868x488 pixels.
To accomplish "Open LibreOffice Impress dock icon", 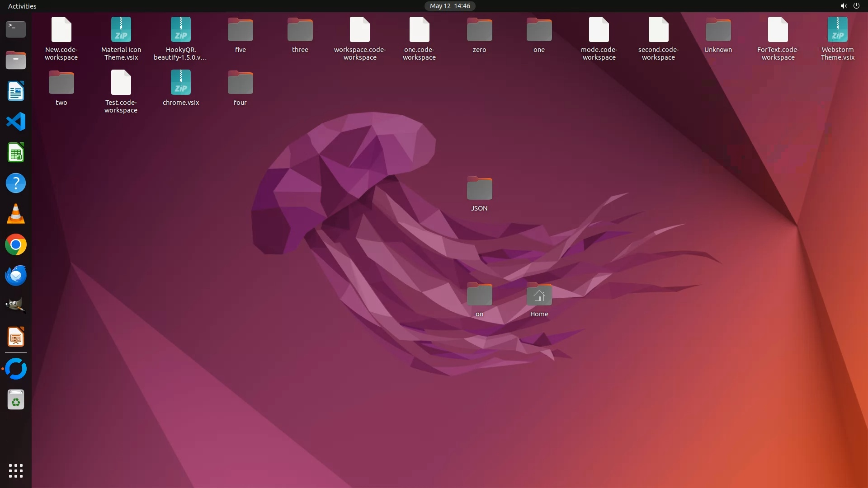I will click(x=16, y=337).
